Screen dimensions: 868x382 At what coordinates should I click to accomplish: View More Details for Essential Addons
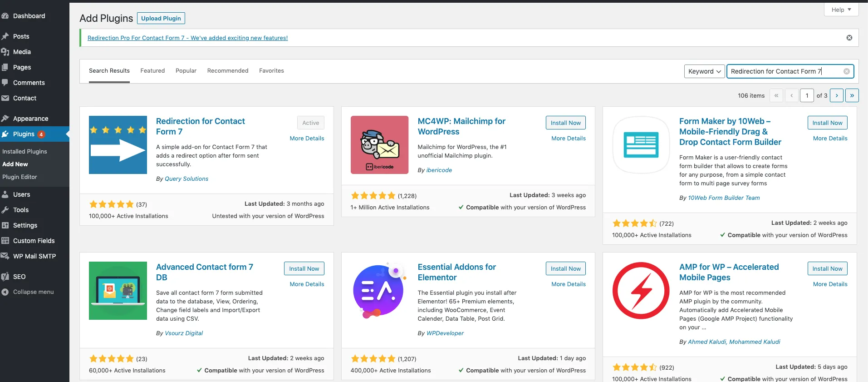click(x=569, y=284)
